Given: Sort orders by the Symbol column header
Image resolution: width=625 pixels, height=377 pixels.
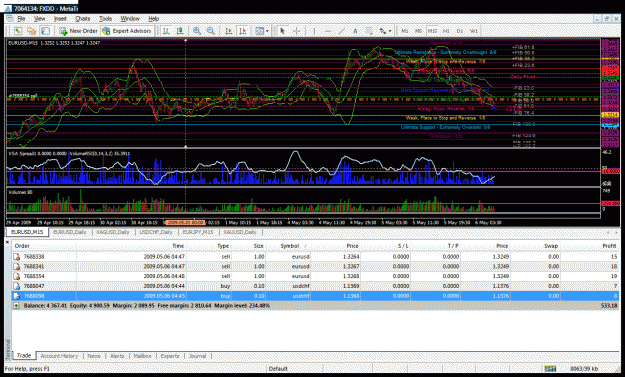Looking at the screenshot, I should pyautogui.click(x=289, y=246).
